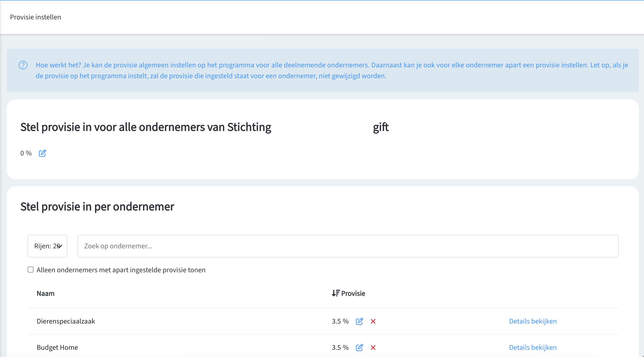The width and height of the screenshot is (644, 357).
Task: Sort by the Provisie column header
Action: coord(353,293)
